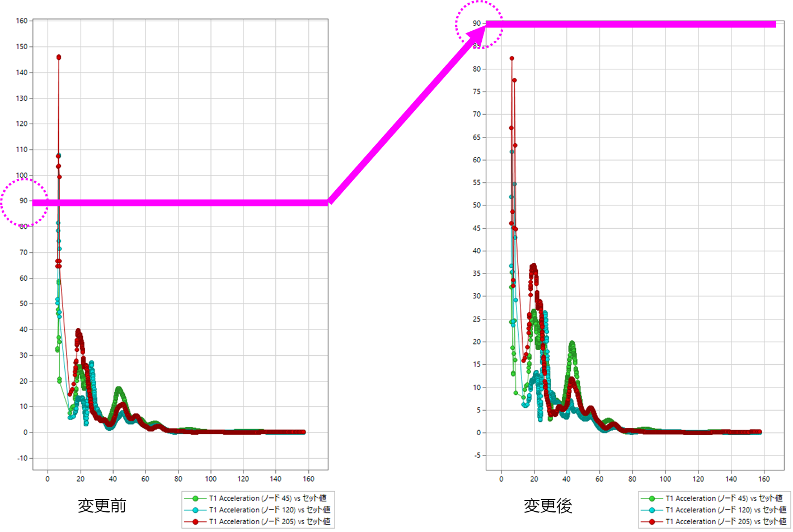This screenshot has height=532, width=793.
Task: Click the red peak point near 146 on left chart
Action: point(59,57)
